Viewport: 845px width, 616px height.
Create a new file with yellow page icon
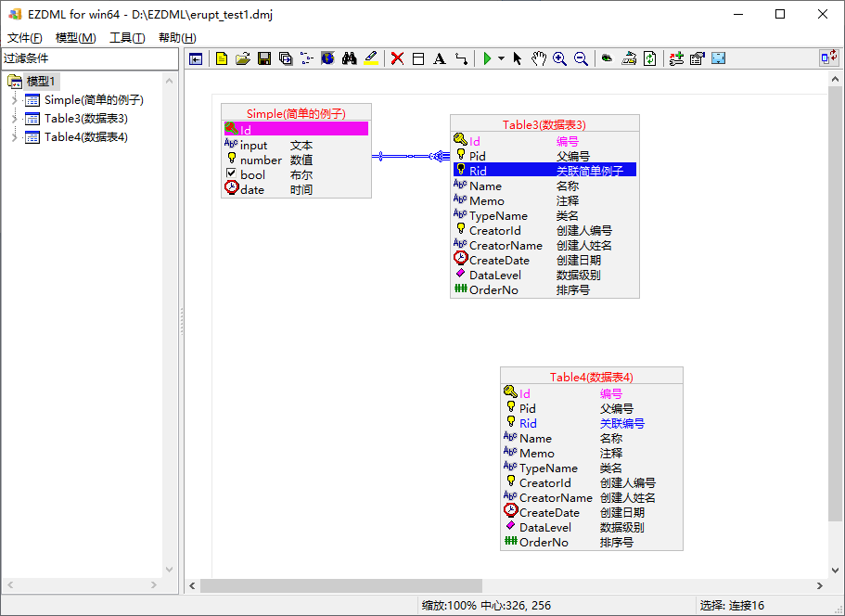click(222, 58)
